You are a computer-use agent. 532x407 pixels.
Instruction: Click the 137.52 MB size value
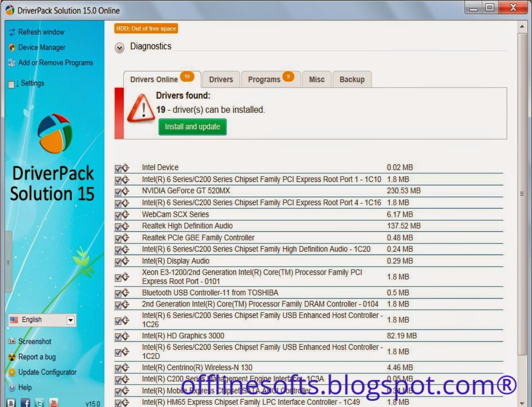tap(404, 226)
